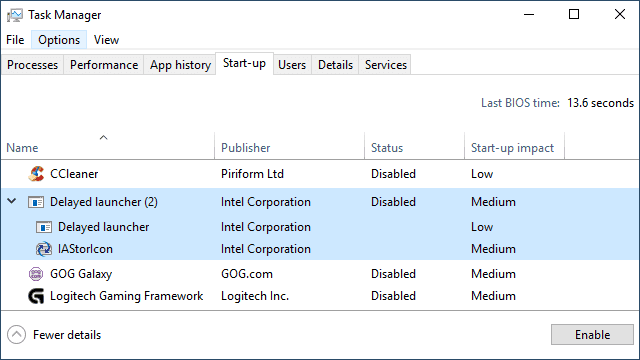Switch to the Performance tab
This screenshot has height=360, width=640.
pos(104,65)
